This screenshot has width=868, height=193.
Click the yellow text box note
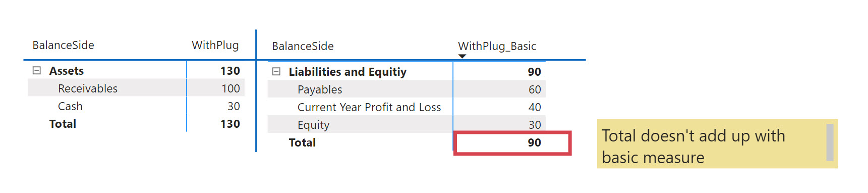717,144
